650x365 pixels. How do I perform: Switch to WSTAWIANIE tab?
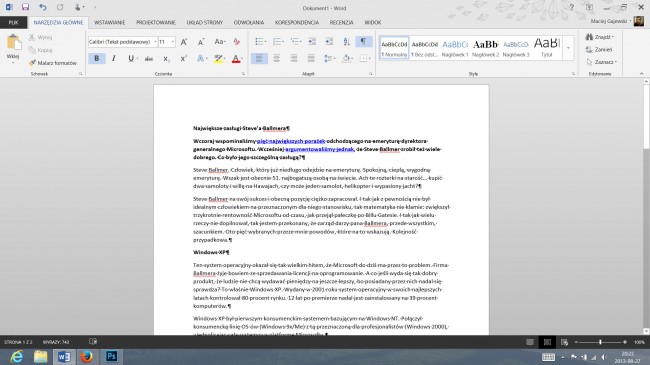click(109, 22)
